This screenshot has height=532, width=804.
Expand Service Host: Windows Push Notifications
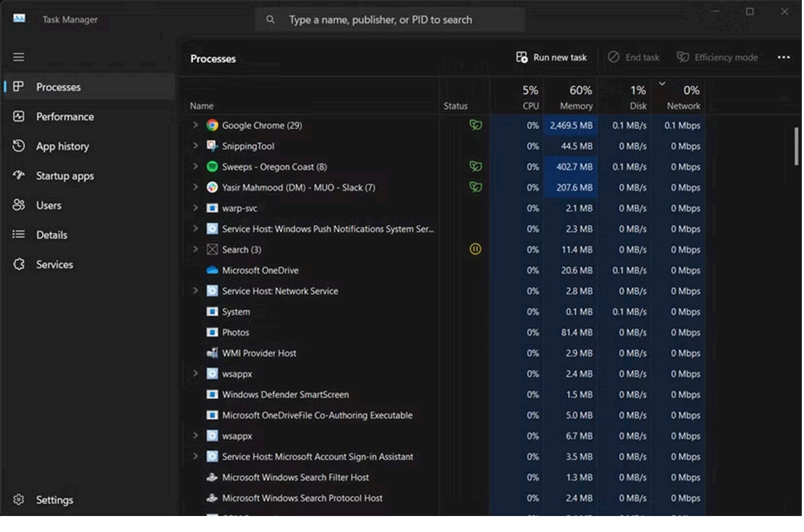(196, 228)
